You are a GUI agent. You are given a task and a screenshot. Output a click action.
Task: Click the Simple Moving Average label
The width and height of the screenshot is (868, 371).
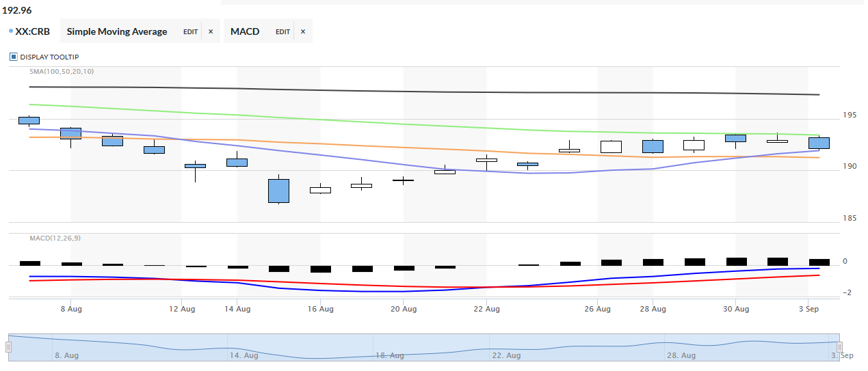(117, 31)
